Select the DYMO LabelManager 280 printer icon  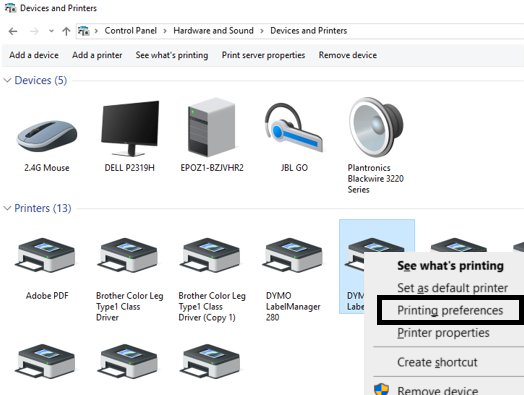pyautogui.click(x=293, y=255)
